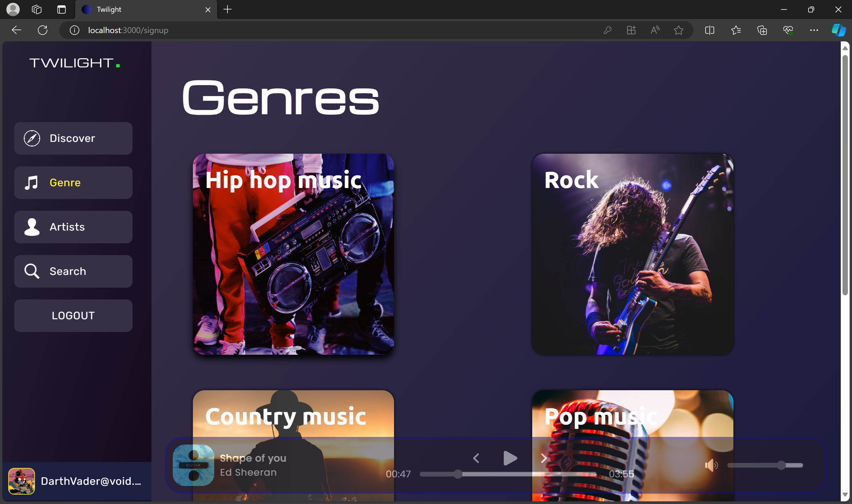Open a new browser tab
Viewport: 852px width, 504px height.
pos(227,9)
